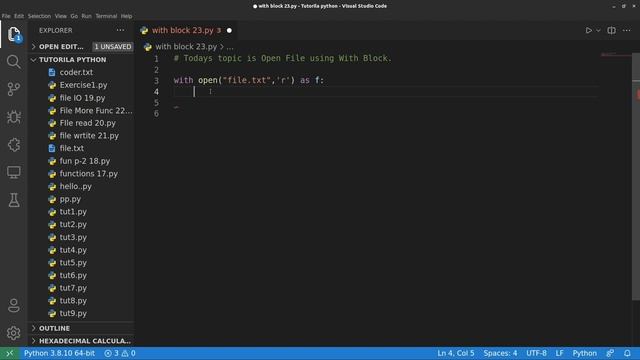Open file IO 19.py
Viewport: 640px width, 360px height.
tap(82, 98)
